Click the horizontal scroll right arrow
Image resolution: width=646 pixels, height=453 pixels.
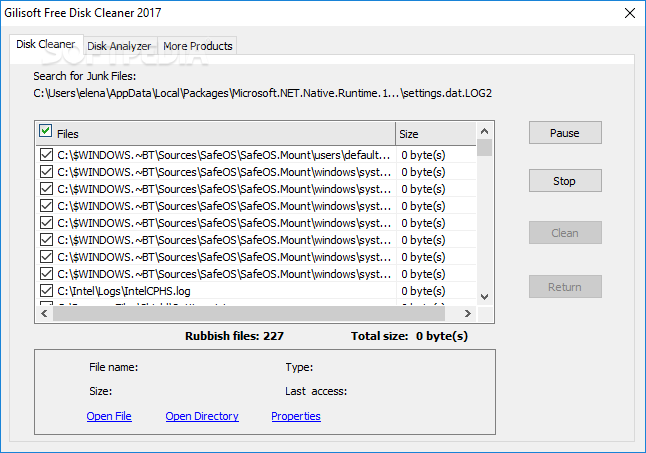[468, 313]
